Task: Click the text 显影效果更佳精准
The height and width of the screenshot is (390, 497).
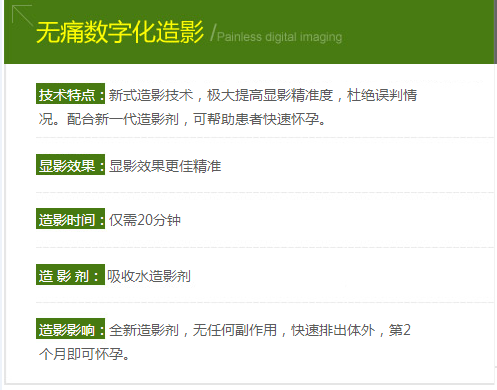Action: point(165,166)
